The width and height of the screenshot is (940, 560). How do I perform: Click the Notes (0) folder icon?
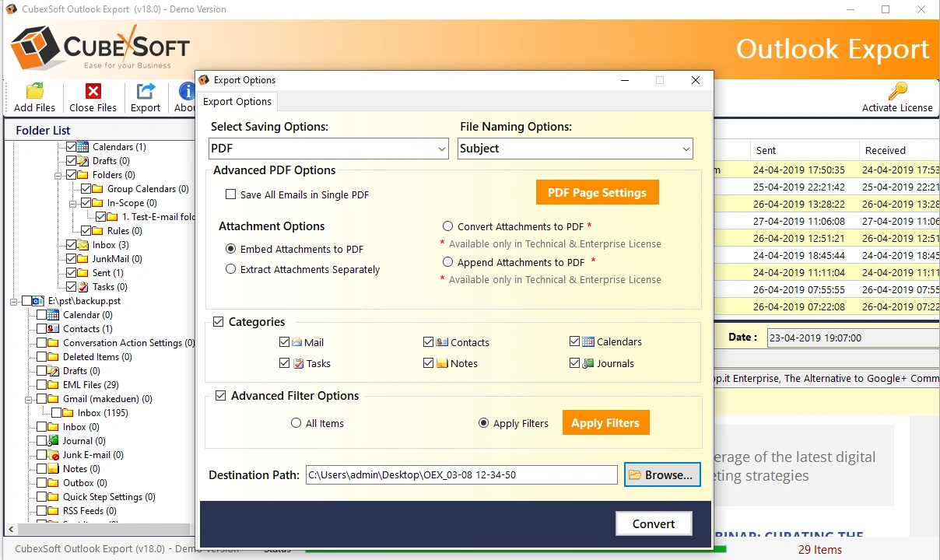(54, 469)
